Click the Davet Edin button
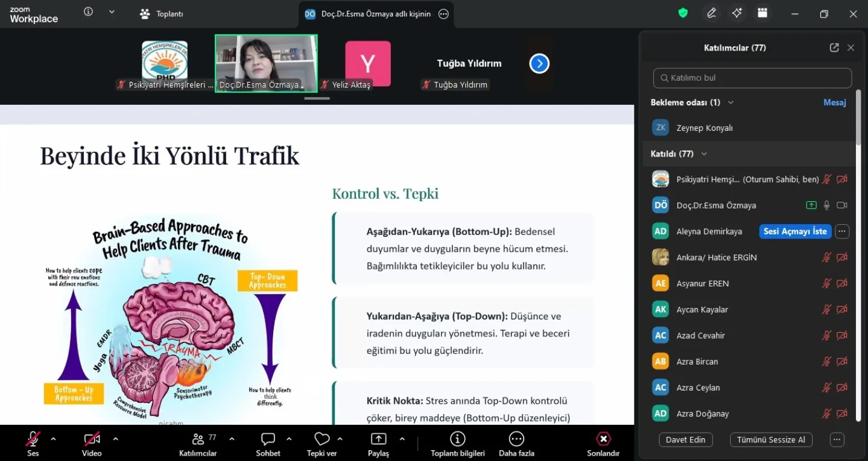This screenshot has height=461, width=868. click(x=685, y=440)
